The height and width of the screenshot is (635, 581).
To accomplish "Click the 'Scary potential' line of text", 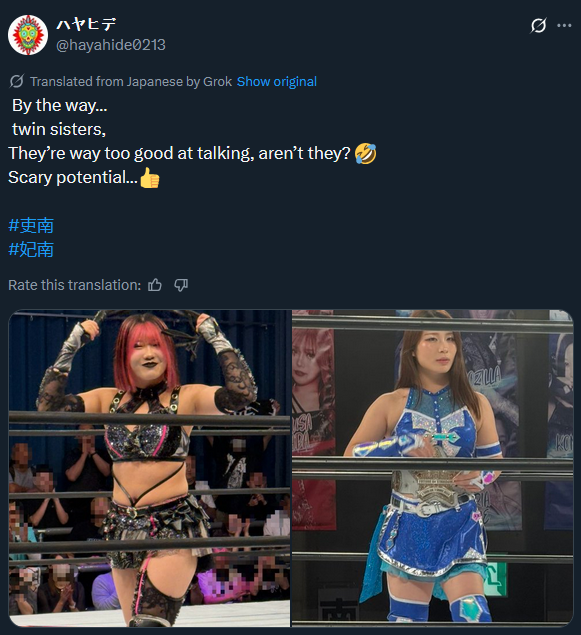I will coord(73,177).
